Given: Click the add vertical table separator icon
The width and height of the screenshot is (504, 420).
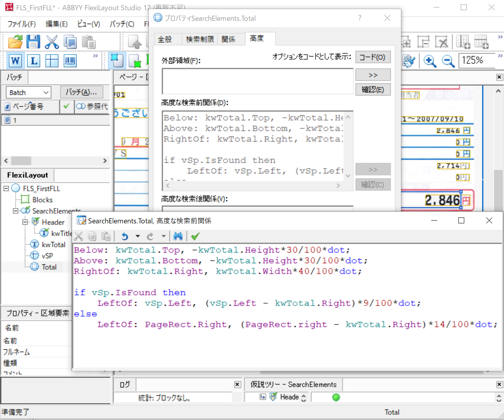Looking at the screenshot, I should (x=463, y=42).
